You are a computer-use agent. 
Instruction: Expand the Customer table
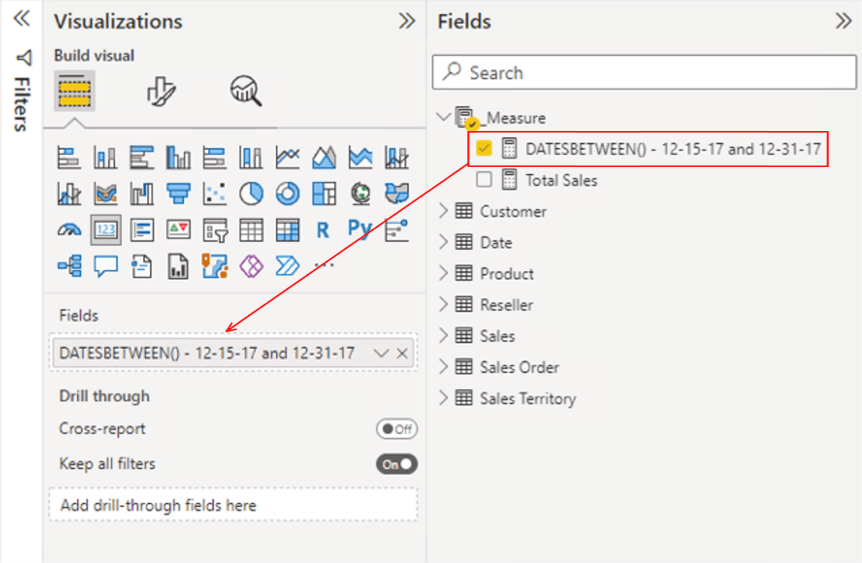[445, 212]
